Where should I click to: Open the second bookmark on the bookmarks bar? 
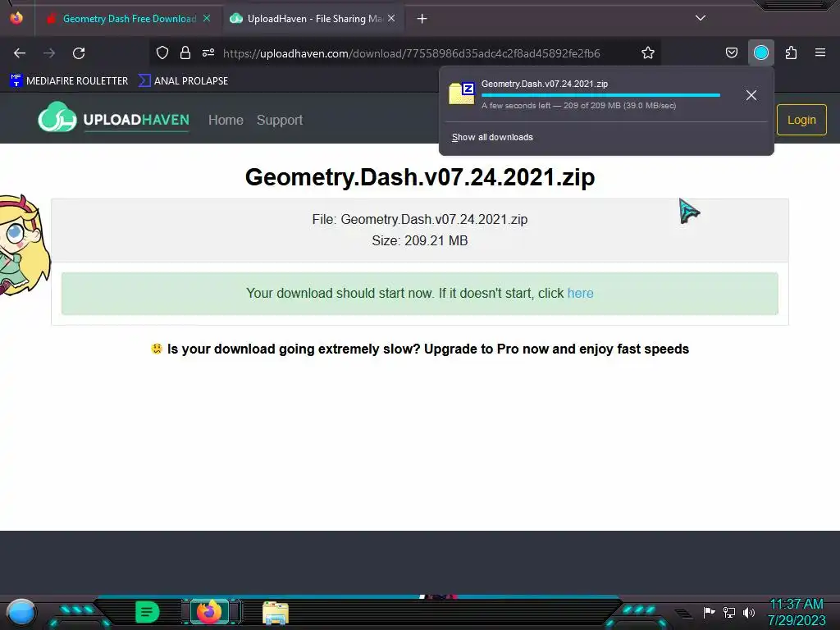pos(183,81)
